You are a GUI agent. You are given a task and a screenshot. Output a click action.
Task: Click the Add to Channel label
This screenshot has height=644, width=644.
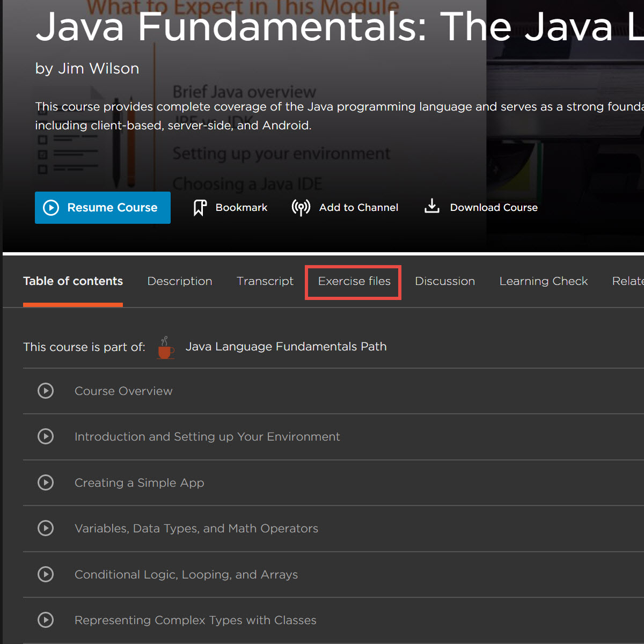pyautogui.click(x=358, y=208)
